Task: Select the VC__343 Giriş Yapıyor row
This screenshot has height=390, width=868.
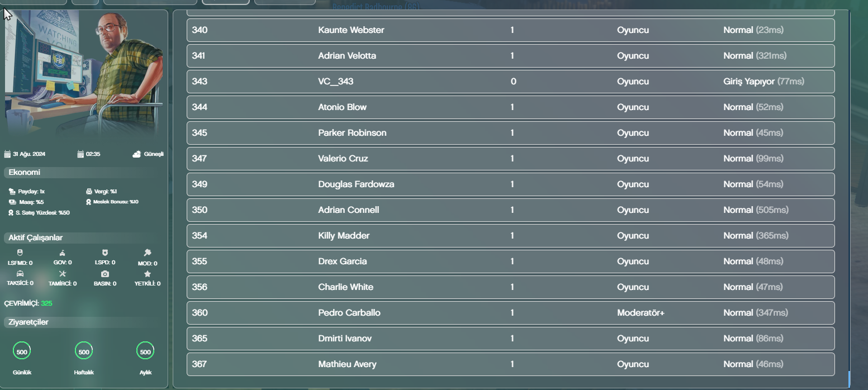Action: (x=510, y=82)
